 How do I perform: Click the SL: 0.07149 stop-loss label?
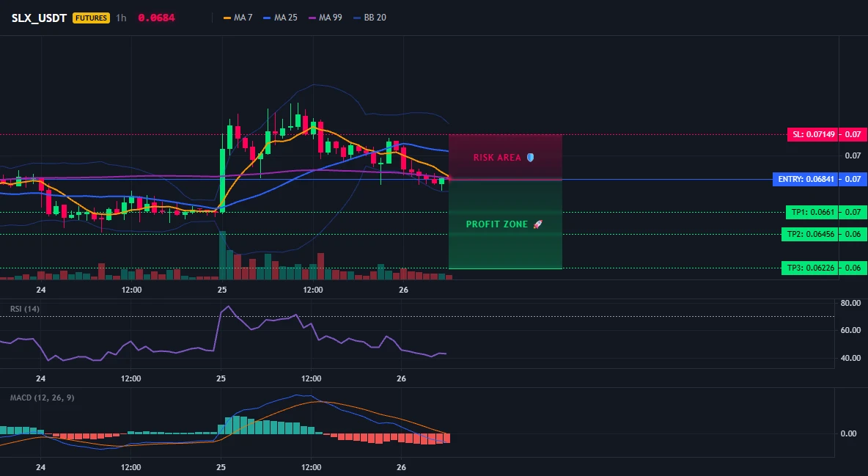pos(813,134)
